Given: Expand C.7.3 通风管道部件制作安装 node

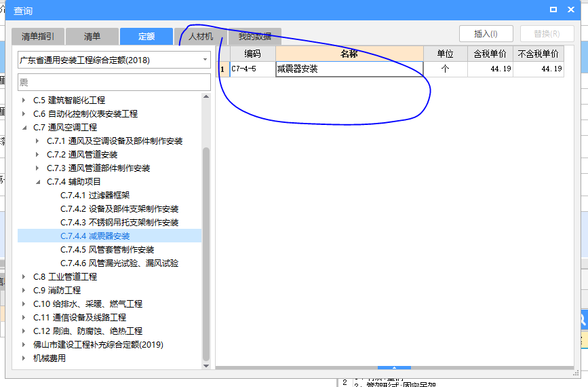Looking at the screenshot, I should (x=37, y=168).
